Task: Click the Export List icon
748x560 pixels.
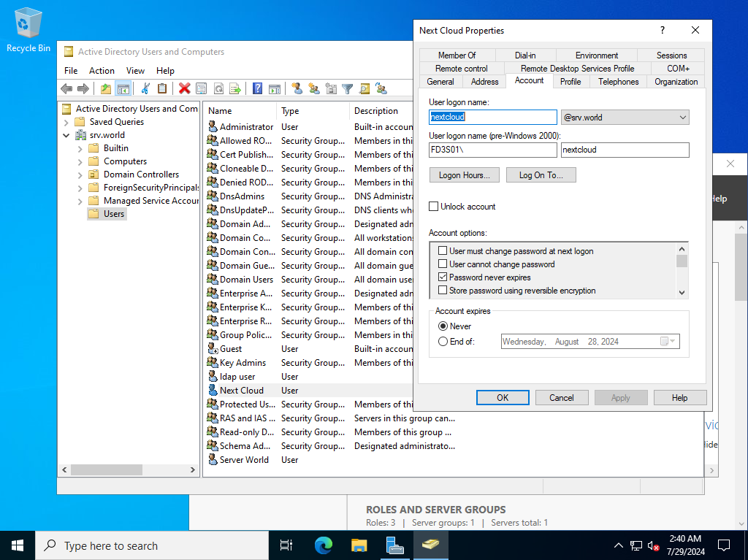Action: click(235, 88)
